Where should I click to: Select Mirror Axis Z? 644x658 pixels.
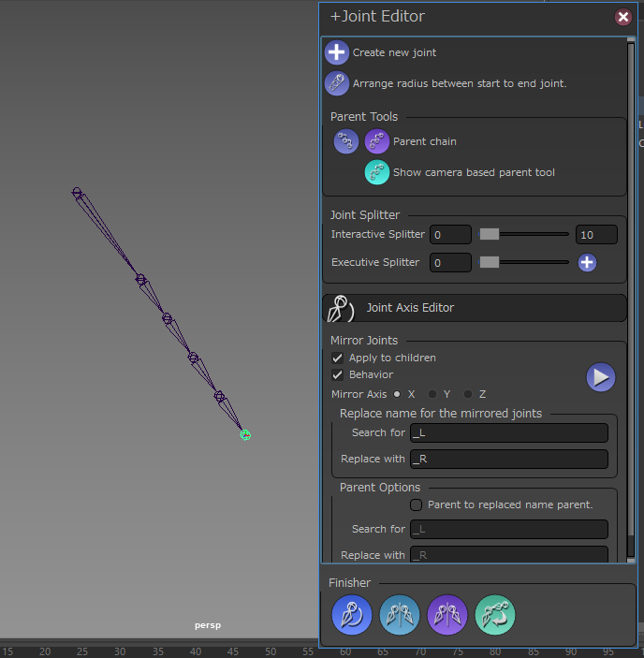tap(468, 394)
